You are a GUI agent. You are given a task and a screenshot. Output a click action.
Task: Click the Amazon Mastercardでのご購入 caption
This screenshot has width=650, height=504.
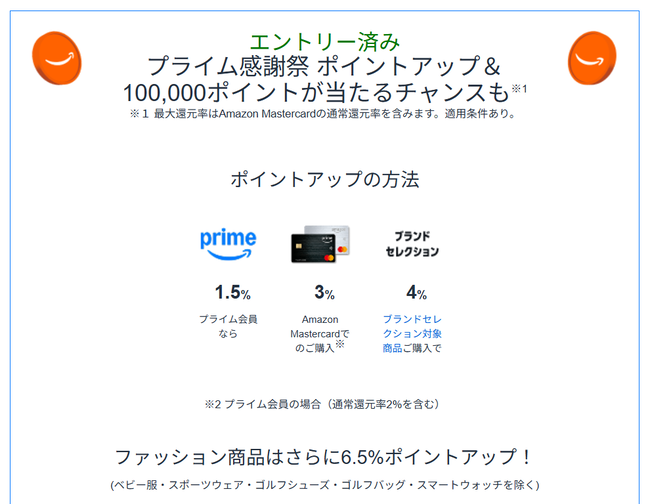[319, 334]
